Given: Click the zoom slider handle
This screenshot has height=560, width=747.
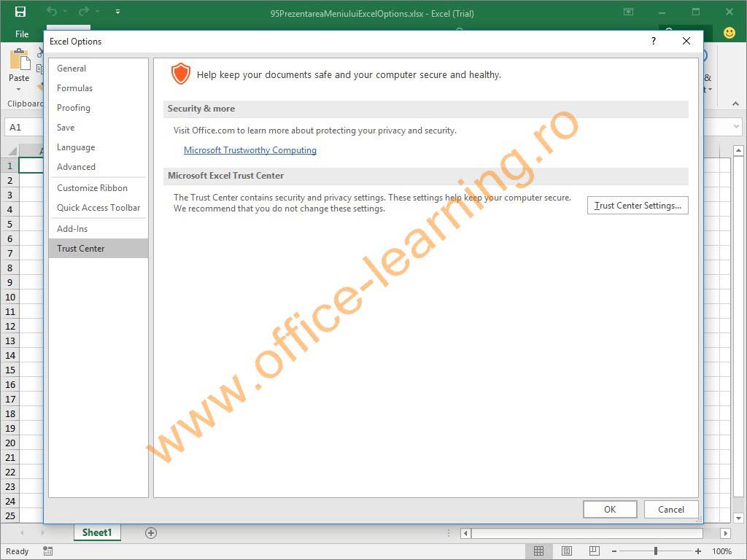Looking at the screenshot, I should coord(656,551).
